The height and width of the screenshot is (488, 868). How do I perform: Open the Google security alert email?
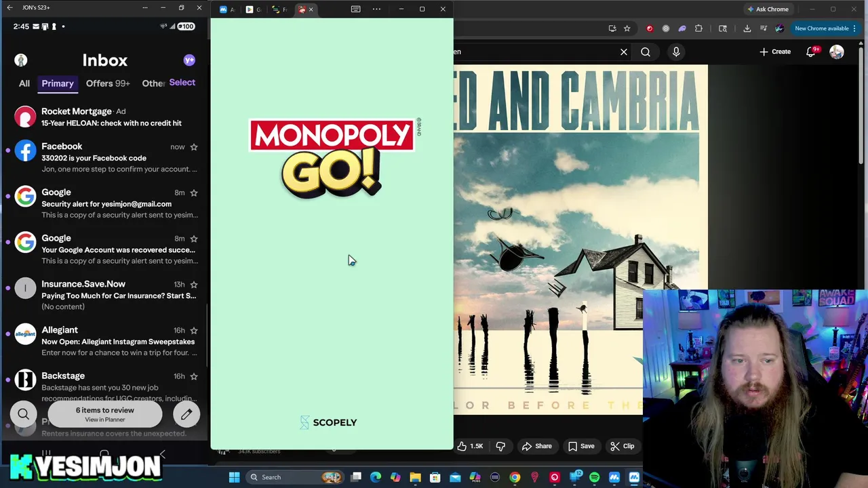tap(105, 203)
